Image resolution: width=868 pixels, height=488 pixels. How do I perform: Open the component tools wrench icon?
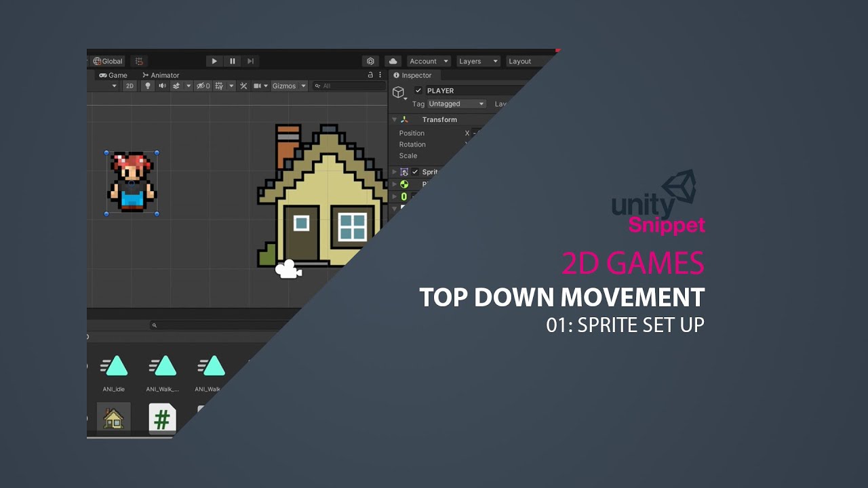pos(243,86)
